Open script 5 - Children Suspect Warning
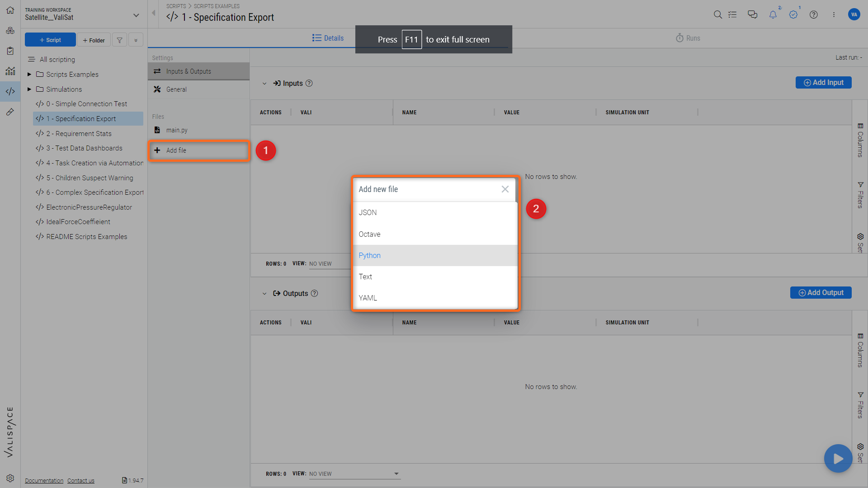The image size is (868, 488). coord(90,178)
